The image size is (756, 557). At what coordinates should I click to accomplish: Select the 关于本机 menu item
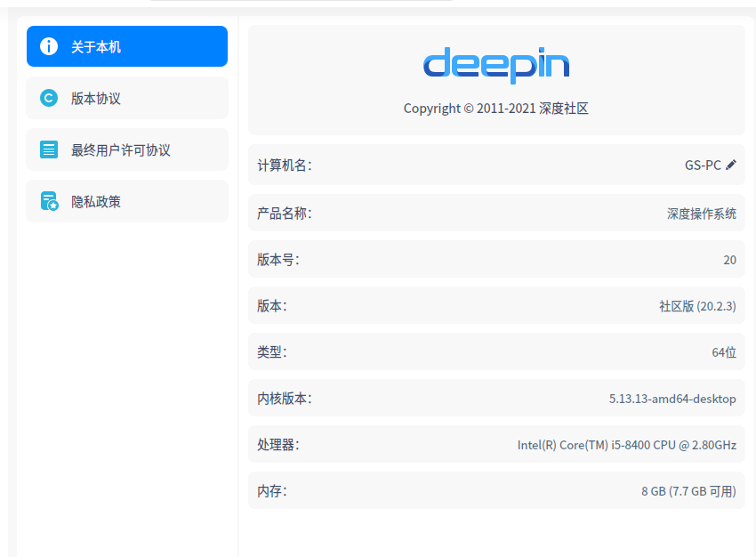[x=127, y=46]
